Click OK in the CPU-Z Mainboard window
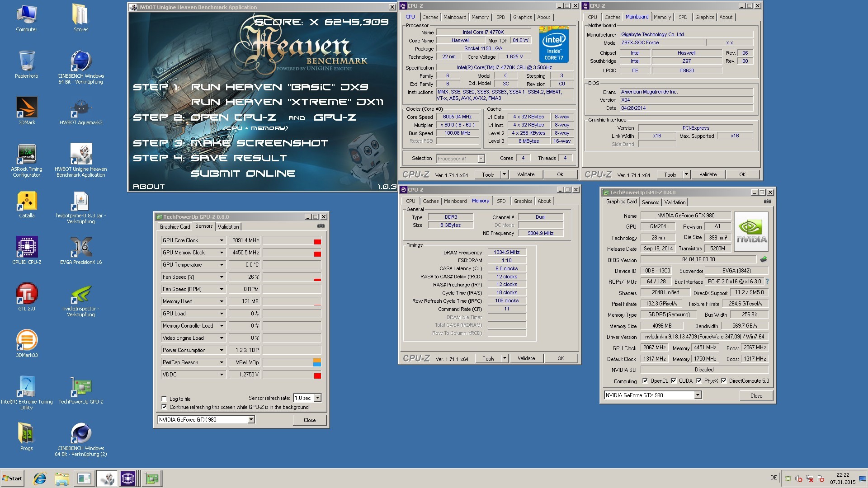 click(742, 174)
